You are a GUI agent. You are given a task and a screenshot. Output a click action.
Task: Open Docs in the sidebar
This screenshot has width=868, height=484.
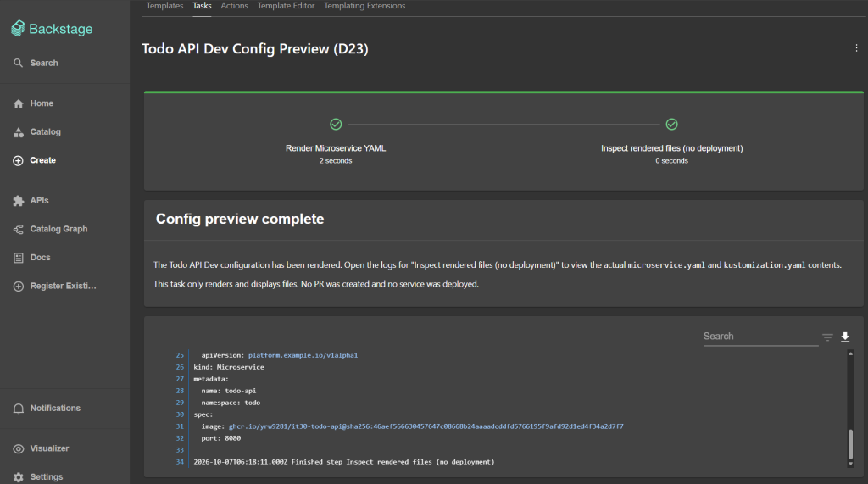click(31, 258)
